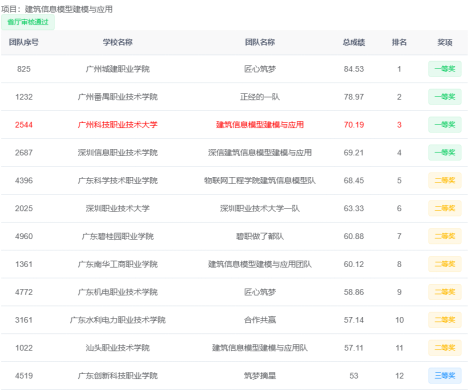
Task: Click 广东机电职业技术学院 school name
Action: pos(117,292)
